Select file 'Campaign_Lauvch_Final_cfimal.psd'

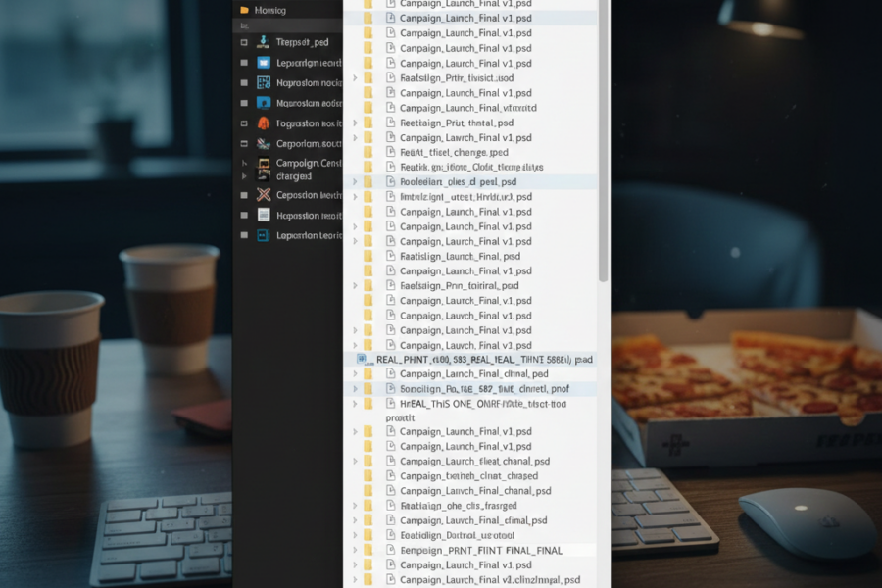473,520
